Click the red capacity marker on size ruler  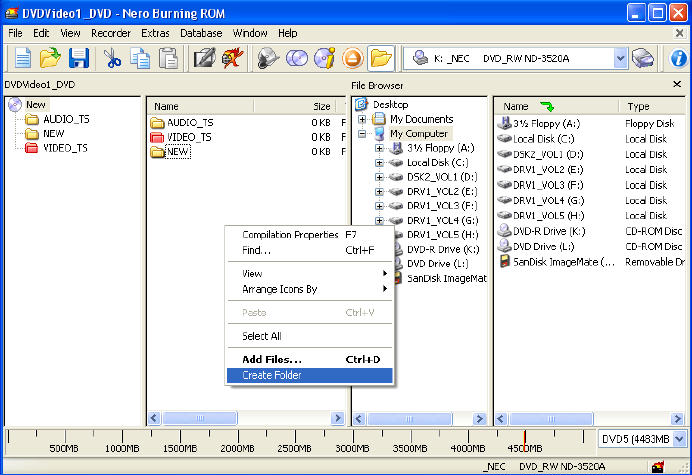click(525, 440)
